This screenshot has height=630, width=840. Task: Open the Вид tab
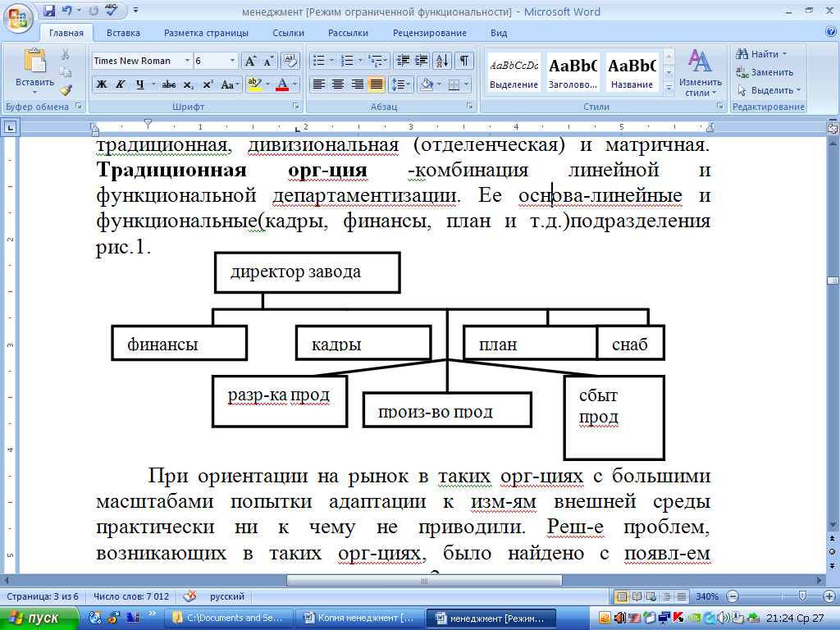[x=499, y=33]
